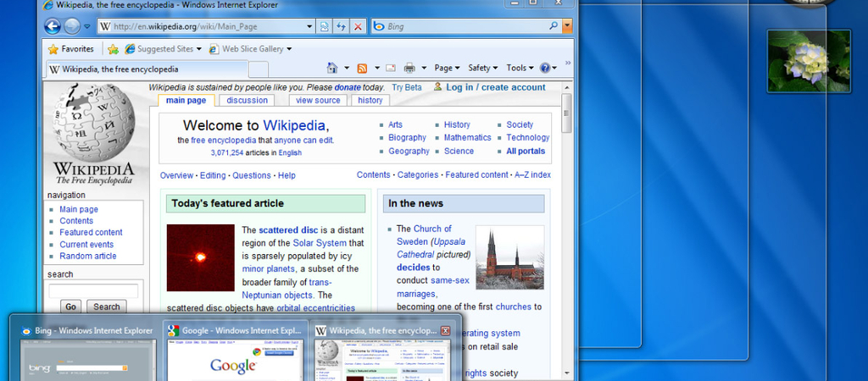
Task: Open Suggested Sites dropdown
Action: [x=163, y=49]
